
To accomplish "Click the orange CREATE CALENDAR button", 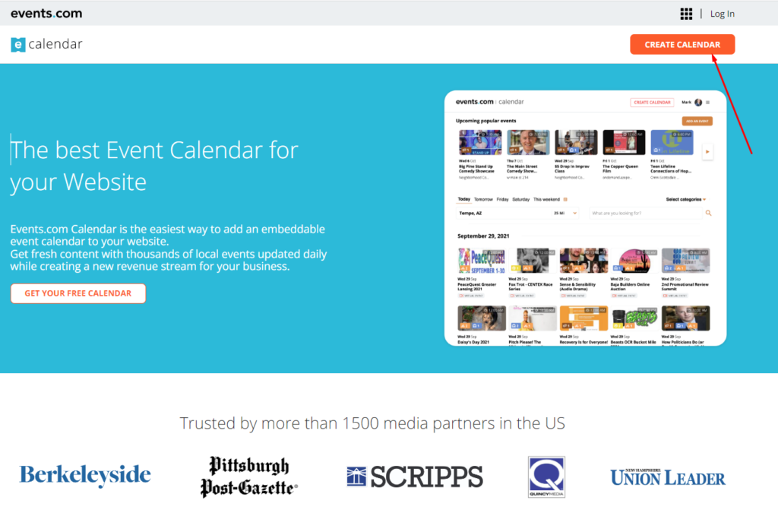I will (x=682, y=45).
